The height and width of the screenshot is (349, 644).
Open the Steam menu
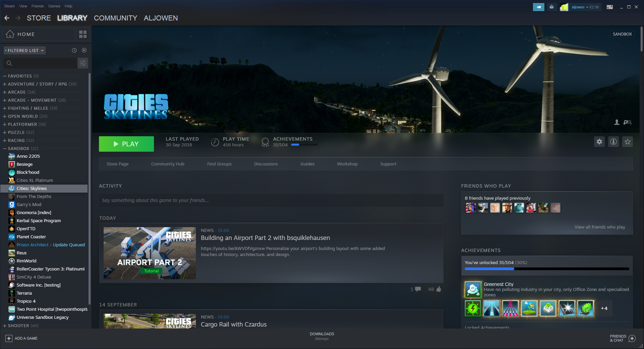pyautogui.click(x=9, y=6)
